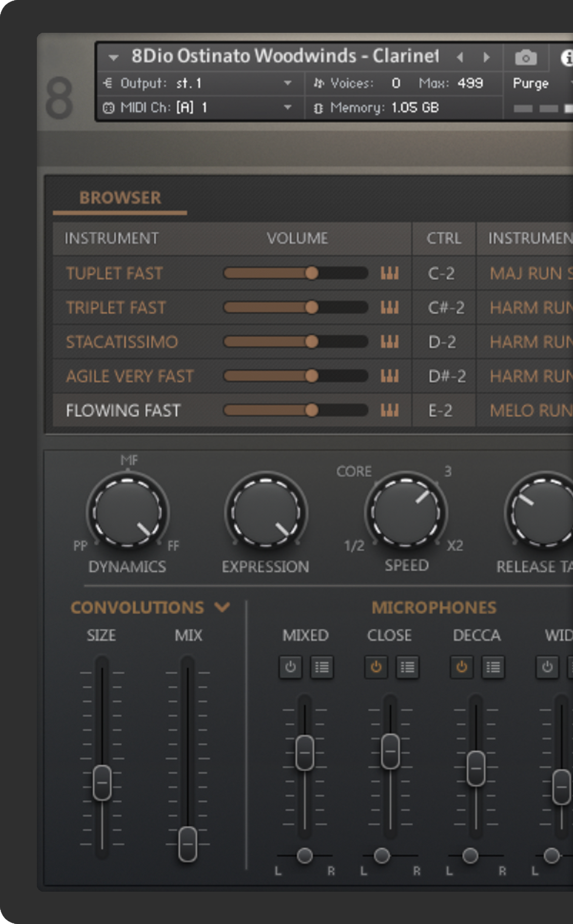This screenshot has width=573, height=924.
Task: Open the CLOSE microphone settings list icon
Action: (407, 667)
